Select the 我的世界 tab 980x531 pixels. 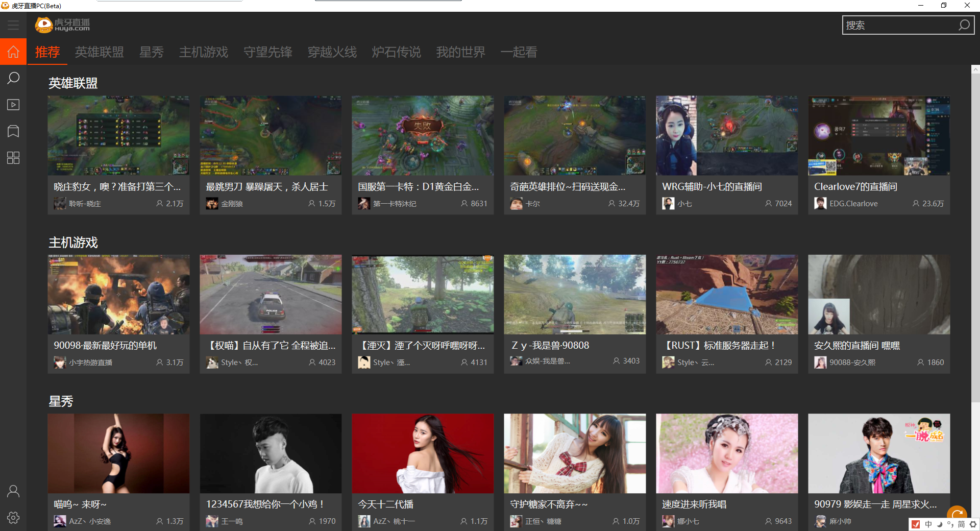click(x=460, y=52)
